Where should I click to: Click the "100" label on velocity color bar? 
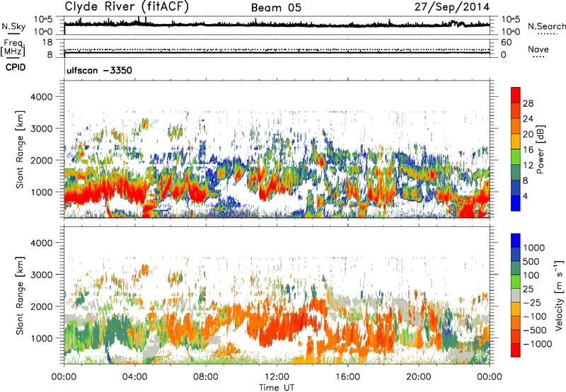(531, 275)
